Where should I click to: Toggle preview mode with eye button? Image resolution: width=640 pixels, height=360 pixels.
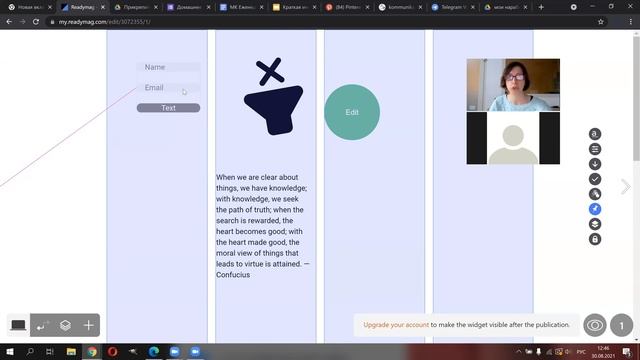[x=595, y=325]
